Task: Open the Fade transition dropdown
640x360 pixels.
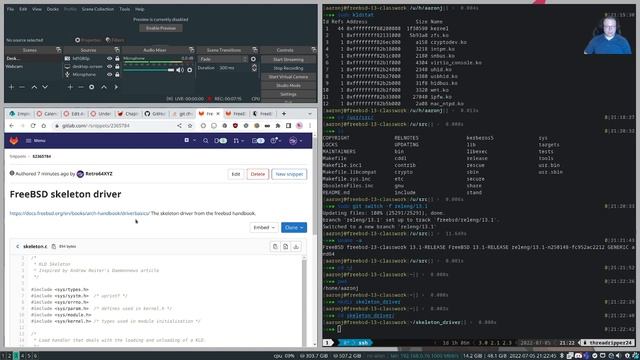Action: [223, 59]
